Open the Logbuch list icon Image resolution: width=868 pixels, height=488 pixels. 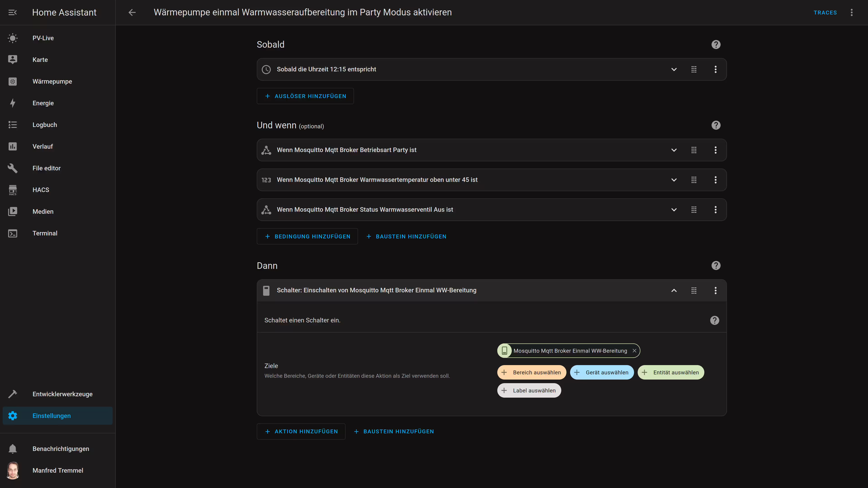[12, 125]
